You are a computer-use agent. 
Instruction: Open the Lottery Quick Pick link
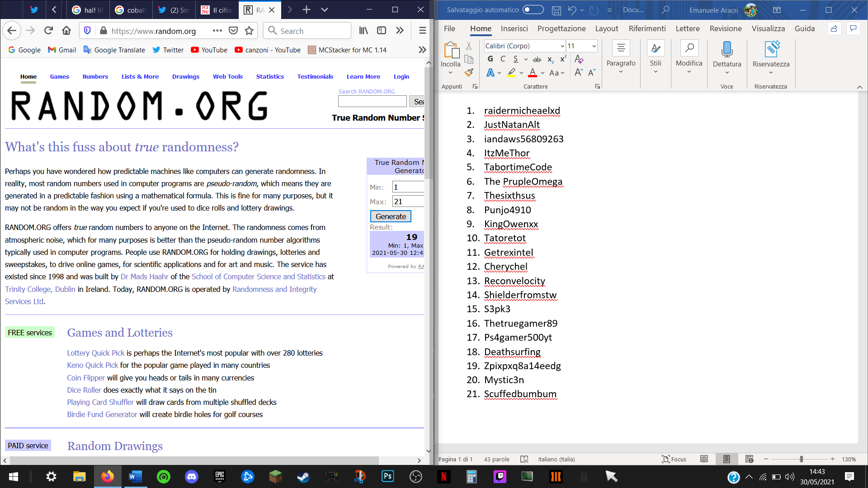[x=95, y=353]
